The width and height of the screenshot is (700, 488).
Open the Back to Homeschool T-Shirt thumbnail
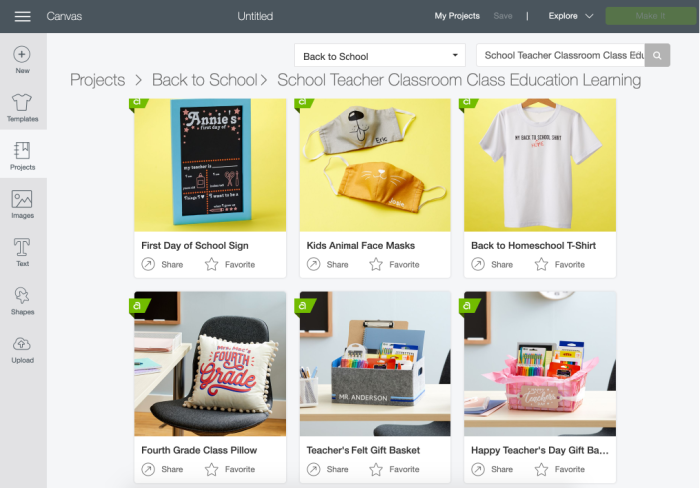(540, 165)
